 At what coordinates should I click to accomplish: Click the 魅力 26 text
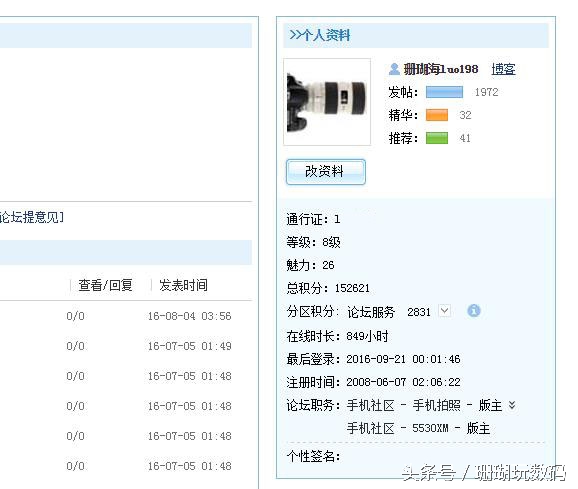click(310, 265)
